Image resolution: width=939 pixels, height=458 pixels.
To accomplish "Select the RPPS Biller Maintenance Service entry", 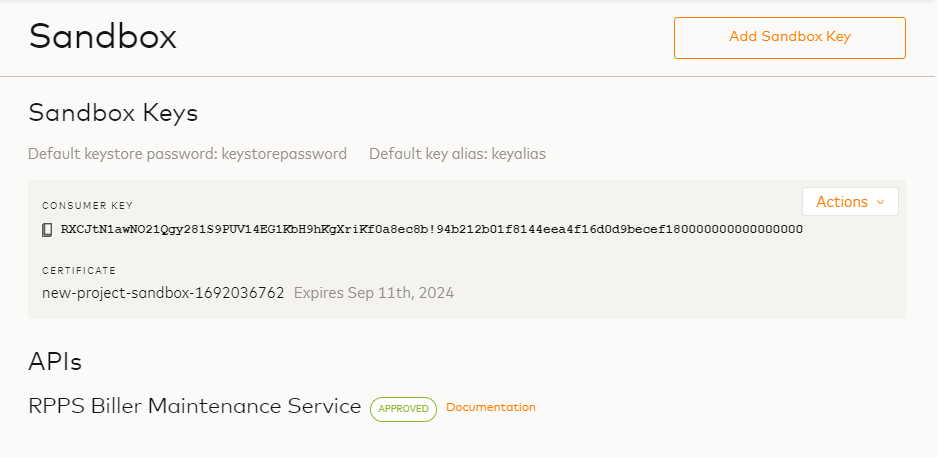I will click(195, 406).
